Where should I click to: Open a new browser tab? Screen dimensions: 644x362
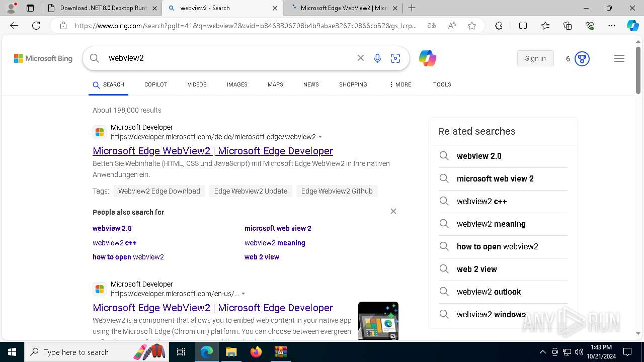[412, 8]
